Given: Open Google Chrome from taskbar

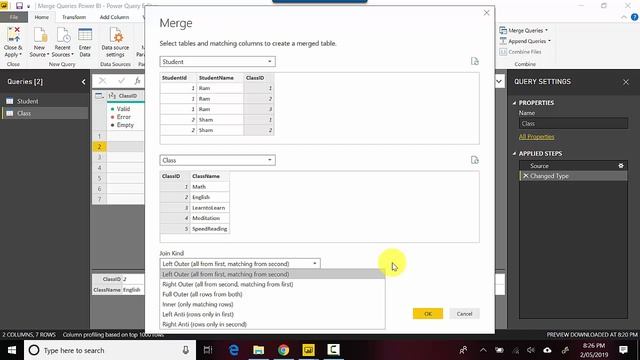Looking at the screenshot, I should [x=283, y=350].
